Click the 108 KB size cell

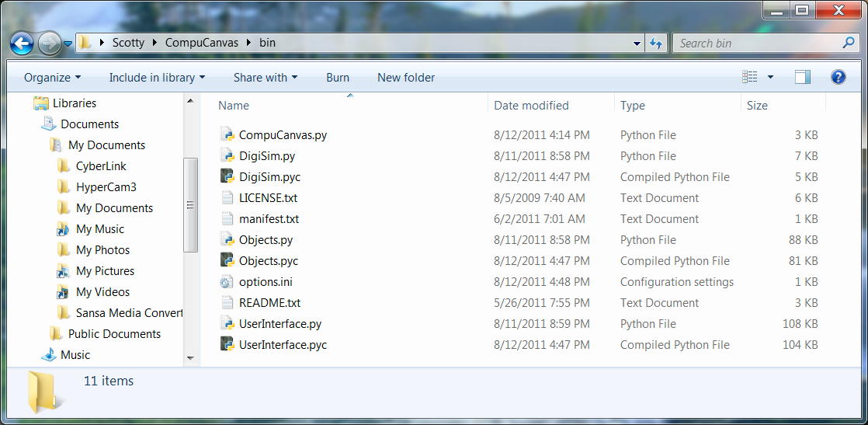click(800, 323)
